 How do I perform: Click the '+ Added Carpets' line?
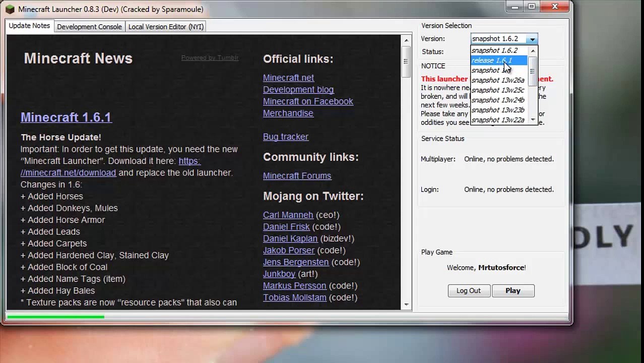[x=54, y=244]
